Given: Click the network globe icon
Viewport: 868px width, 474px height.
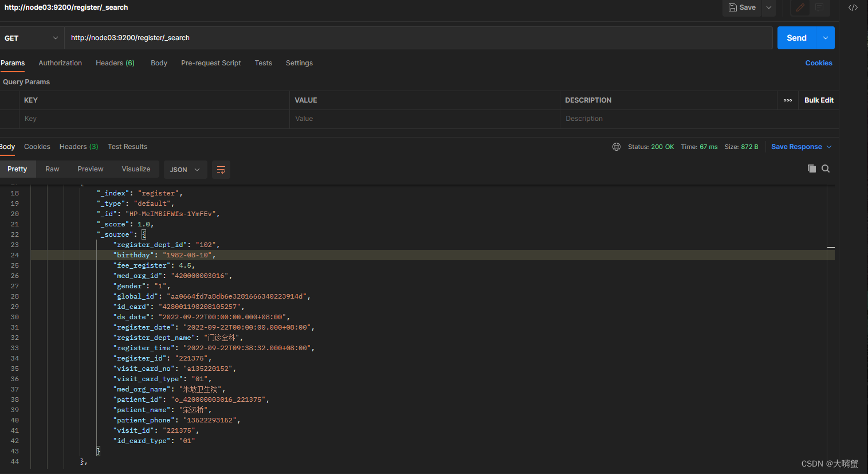Looking at the screenshot, I should tap(616, 147).
